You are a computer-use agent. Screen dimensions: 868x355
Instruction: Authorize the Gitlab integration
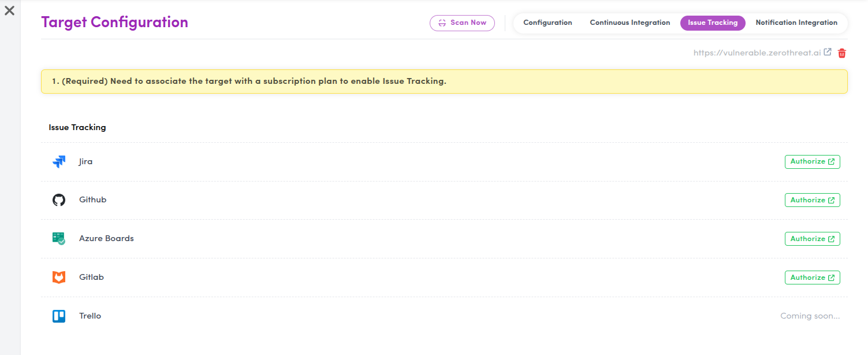click(x=812, y=278)
